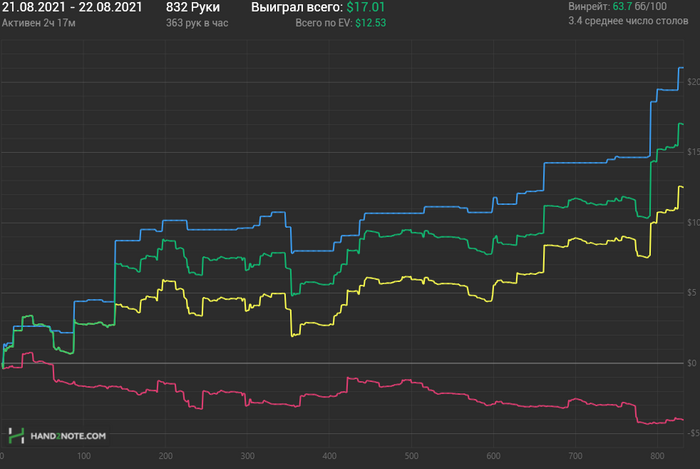Screen dimensions: 700x469
Task: Click the $15 y-axis label
Action: coord(693,152)
